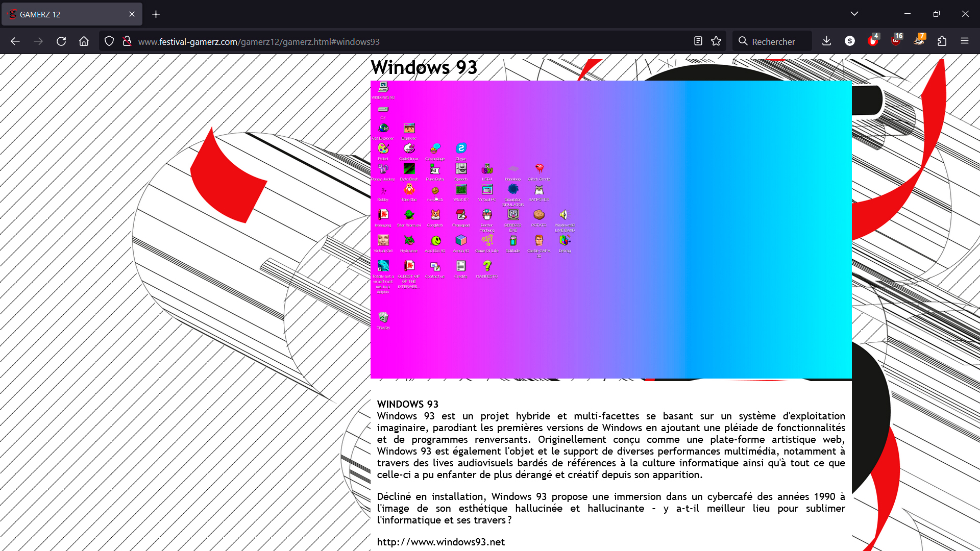Run the Defrag icon
Viewport: 980px width, 551px height.
[x=565, y=241]
